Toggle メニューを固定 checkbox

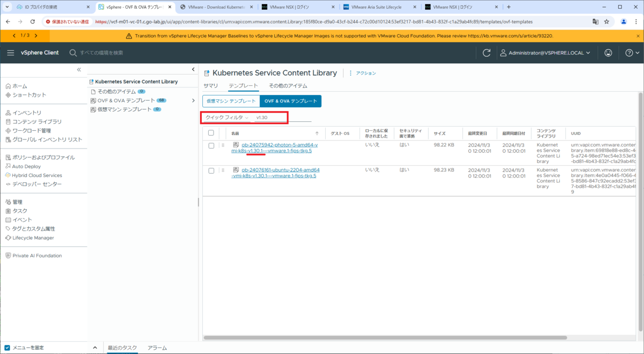8,348
